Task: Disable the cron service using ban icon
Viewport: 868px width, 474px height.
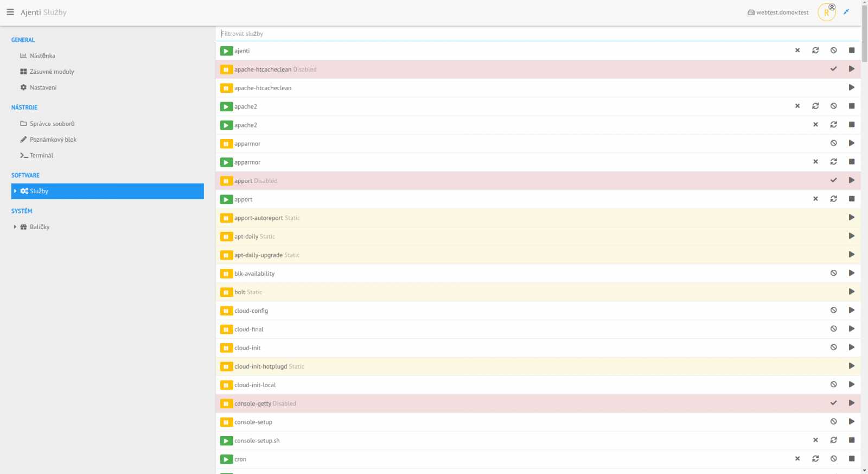Action: point(834,459)
